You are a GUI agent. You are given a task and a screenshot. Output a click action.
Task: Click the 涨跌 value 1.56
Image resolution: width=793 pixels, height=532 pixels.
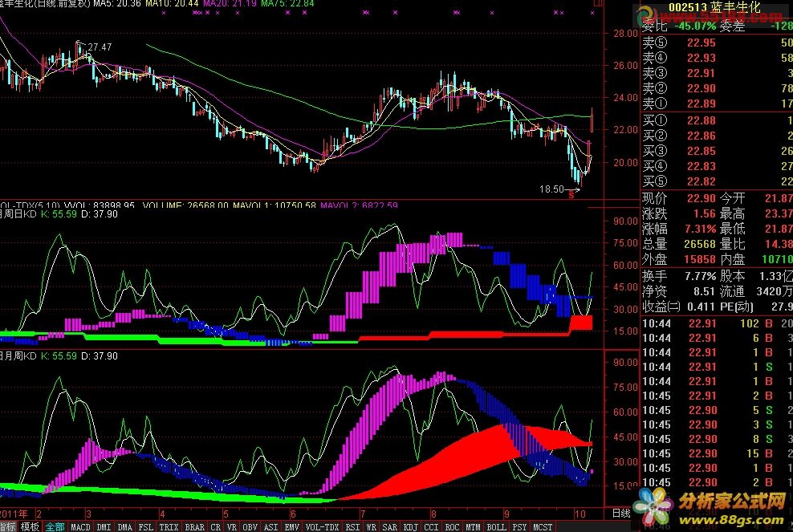coord(705,213)
